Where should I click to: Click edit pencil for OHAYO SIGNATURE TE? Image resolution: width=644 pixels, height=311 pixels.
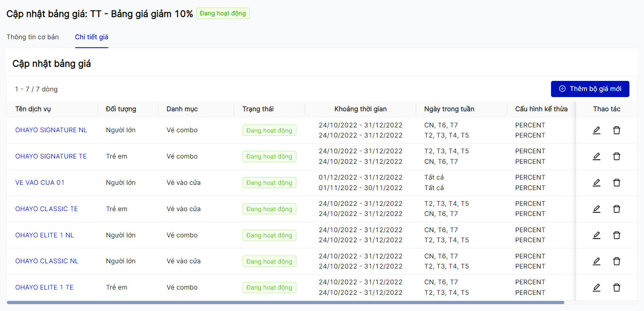tap(596, 157)
